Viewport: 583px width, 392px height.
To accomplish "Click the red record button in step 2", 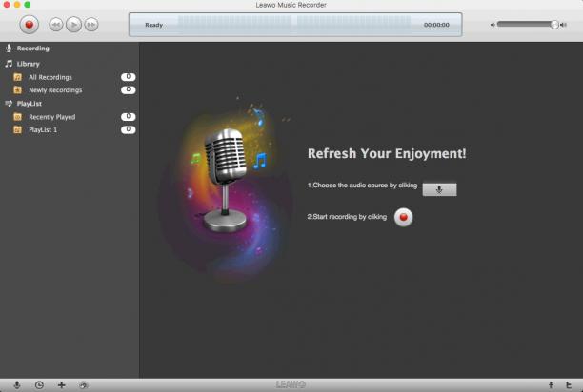I will [403, 217].
